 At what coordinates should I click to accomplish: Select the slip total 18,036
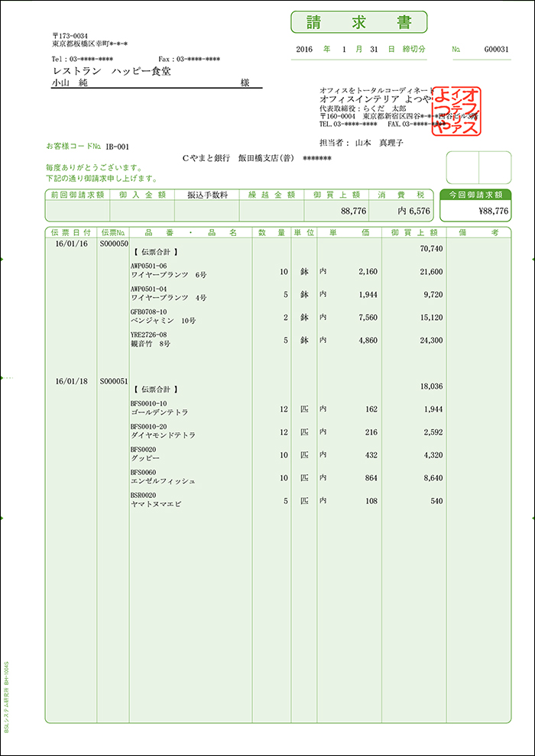coord(431,386)
